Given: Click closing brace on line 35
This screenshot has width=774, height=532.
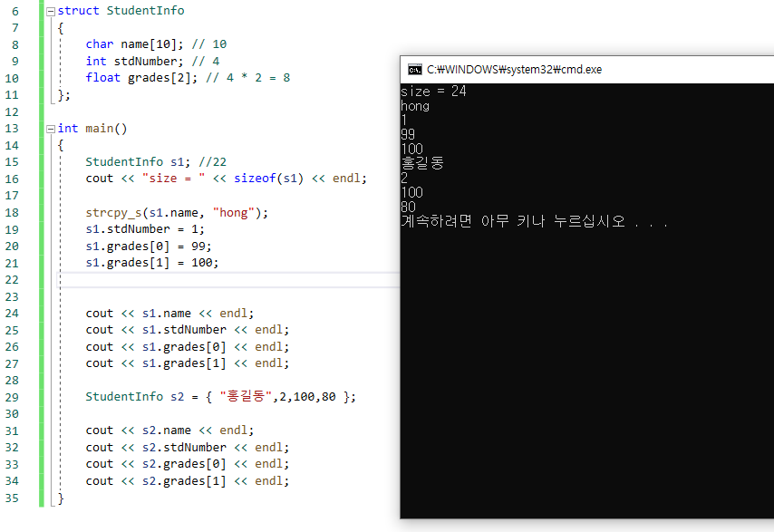Looking at the screenshot, I should tap(61, 498).
